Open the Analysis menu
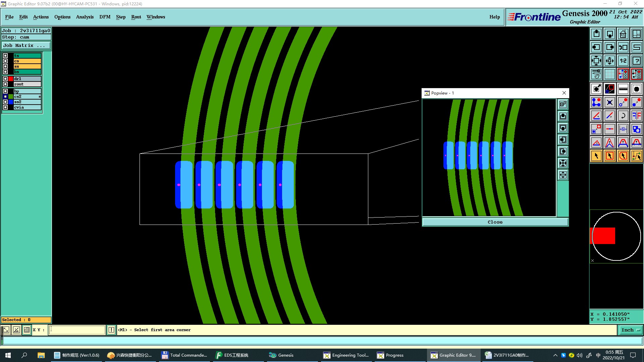644x362 pixels. pyautogui.click(x=85, y=17)
